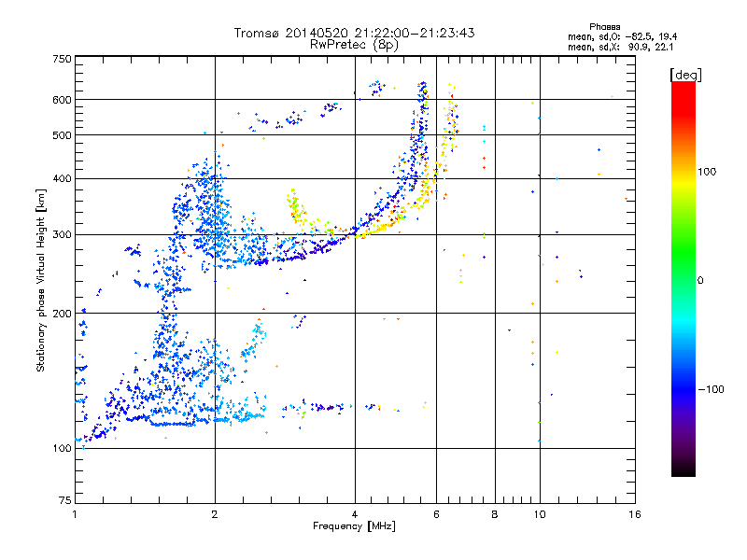Viewport: 747px width, 560px height.
Task: Click the x-axis label '10'
Action: click(x=540, y=514)
